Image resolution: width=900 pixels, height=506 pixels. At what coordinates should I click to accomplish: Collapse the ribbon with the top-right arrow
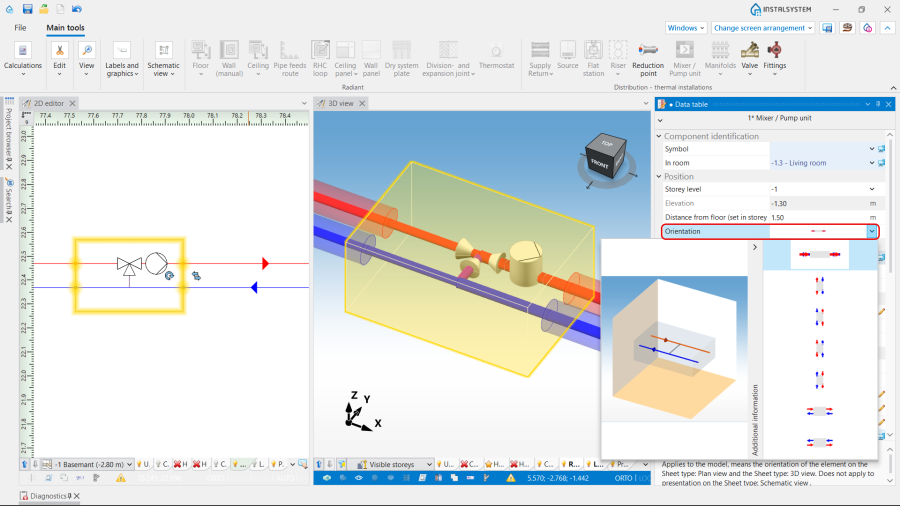coord(887,28)
